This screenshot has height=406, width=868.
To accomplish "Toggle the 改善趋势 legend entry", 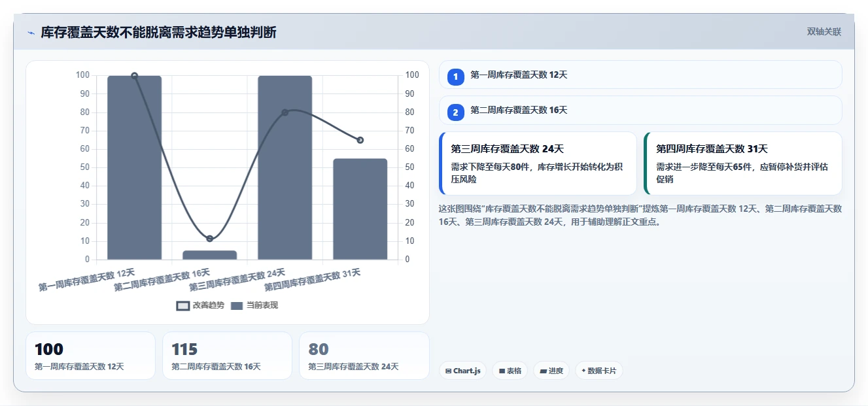I will 200,305.
